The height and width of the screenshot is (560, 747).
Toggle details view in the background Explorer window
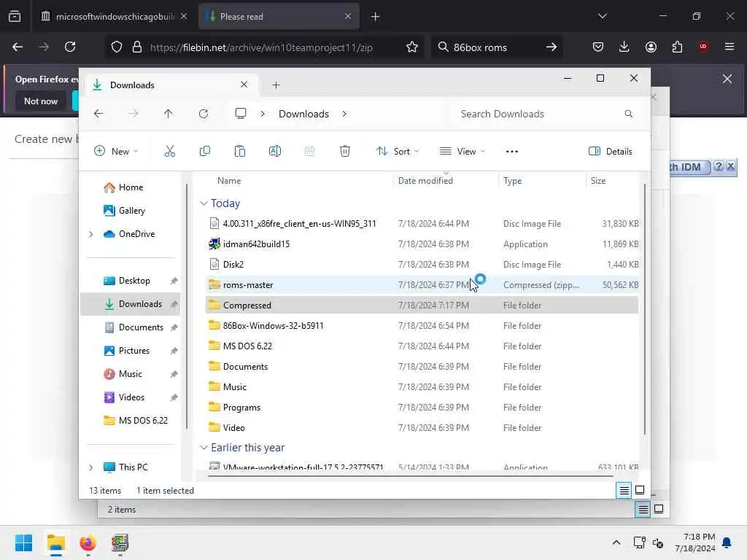[643, 510]
